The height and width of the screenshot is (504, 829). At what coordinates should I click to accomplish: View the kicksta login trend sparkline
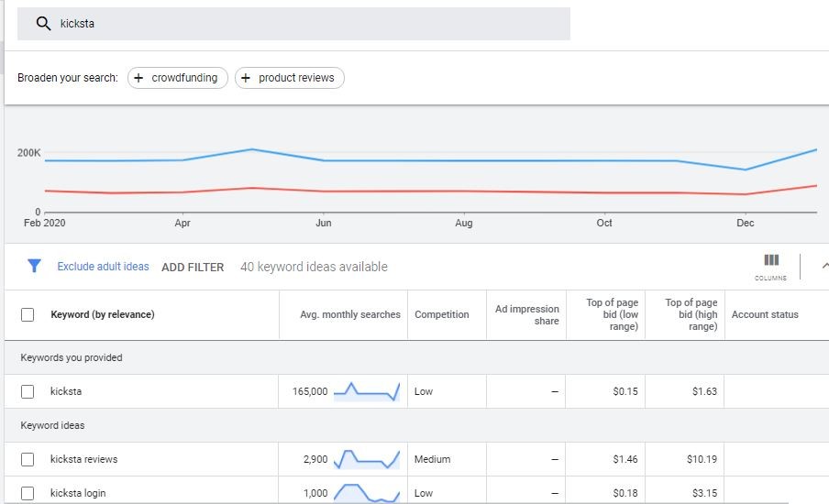tap(367, 492)
